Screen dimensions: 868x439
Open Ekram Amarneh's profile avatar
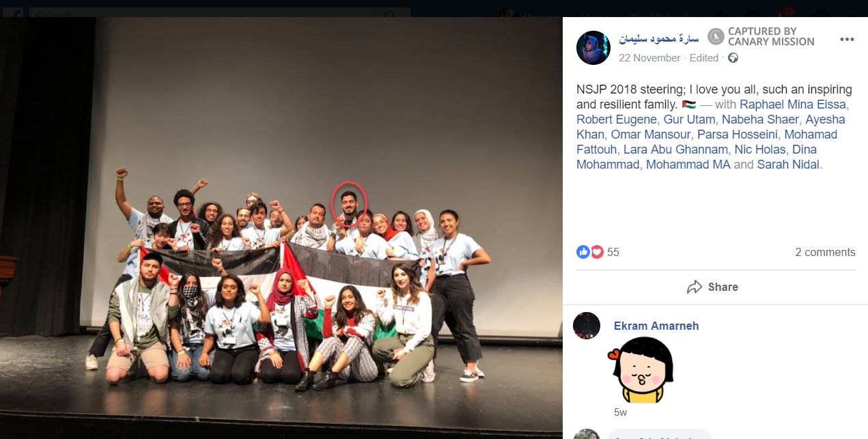pyautogui.click(x=587, y=326)
